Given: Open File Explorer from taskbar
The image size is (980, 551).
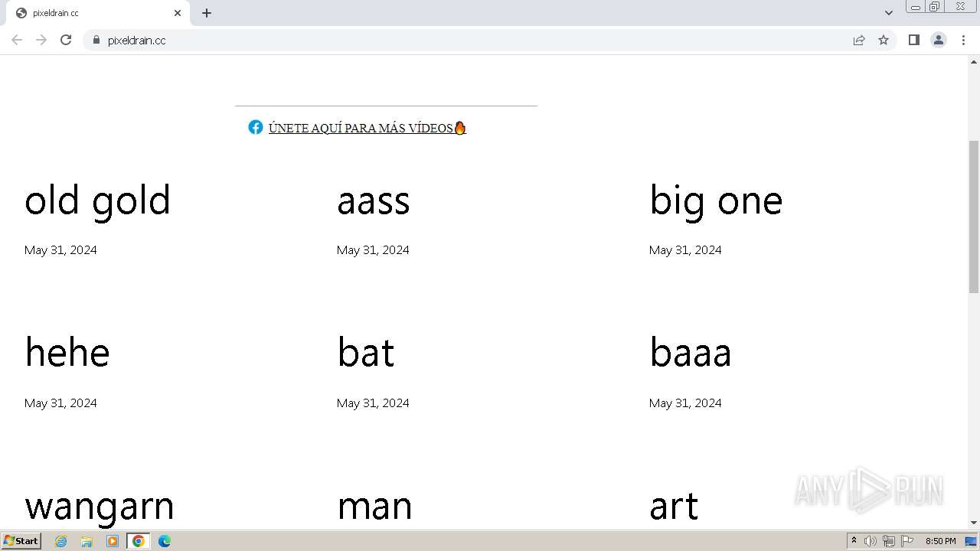Looking at the screenshot, I should click(x=87, y=541).
